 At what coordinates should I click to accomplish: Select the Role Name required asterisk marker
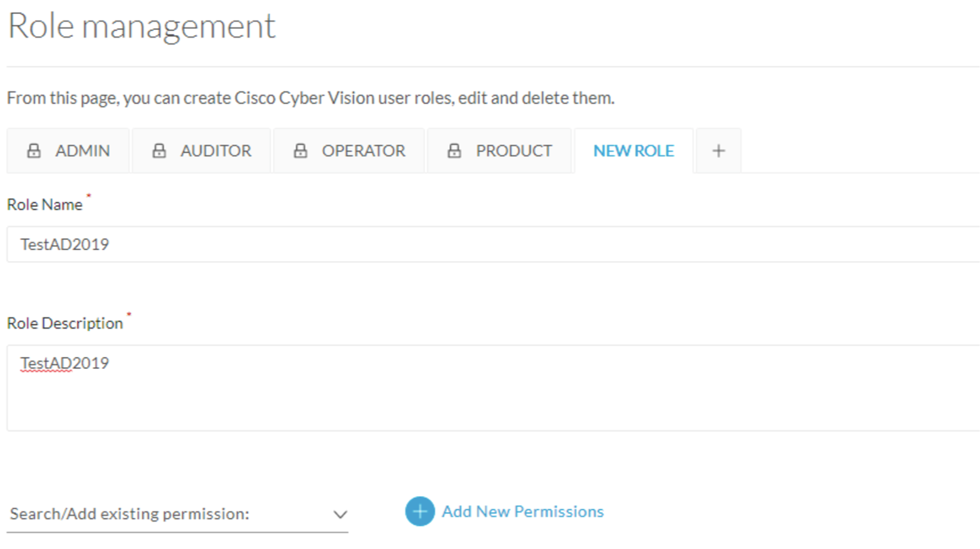pyautogui.click(x=88, y=197)
